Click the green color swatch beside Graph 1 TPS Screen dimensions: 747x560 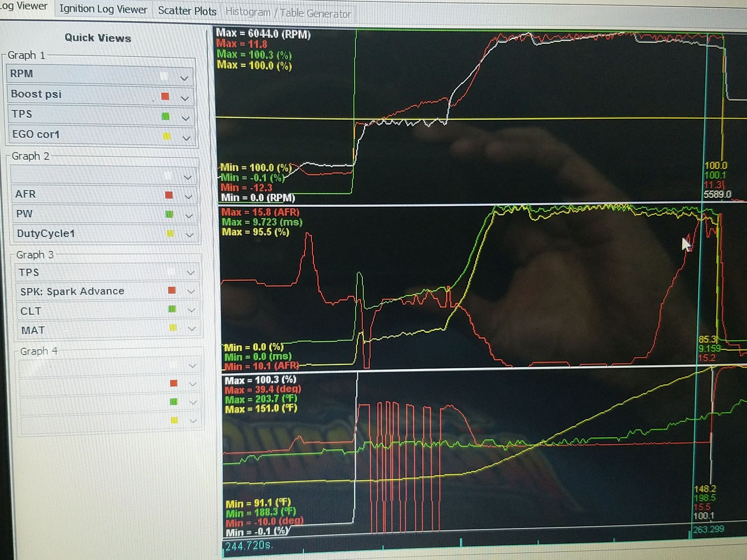pyautogui.click(x=165, y=116)
